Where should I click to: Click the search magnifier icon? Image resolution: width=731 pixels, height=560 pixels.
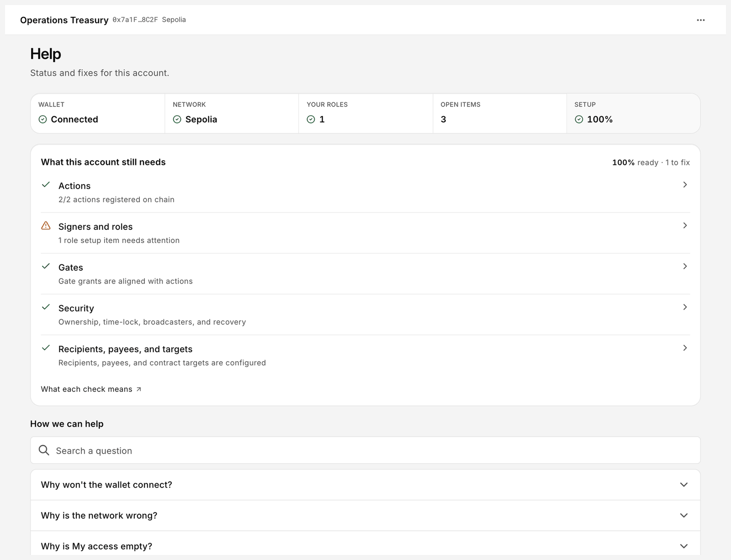44,450
